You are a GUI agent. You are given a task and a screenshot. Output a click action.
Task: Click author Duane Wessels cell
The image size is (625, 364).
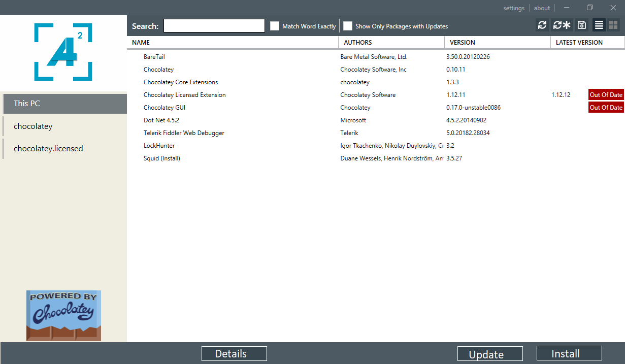tap(391, 158)
